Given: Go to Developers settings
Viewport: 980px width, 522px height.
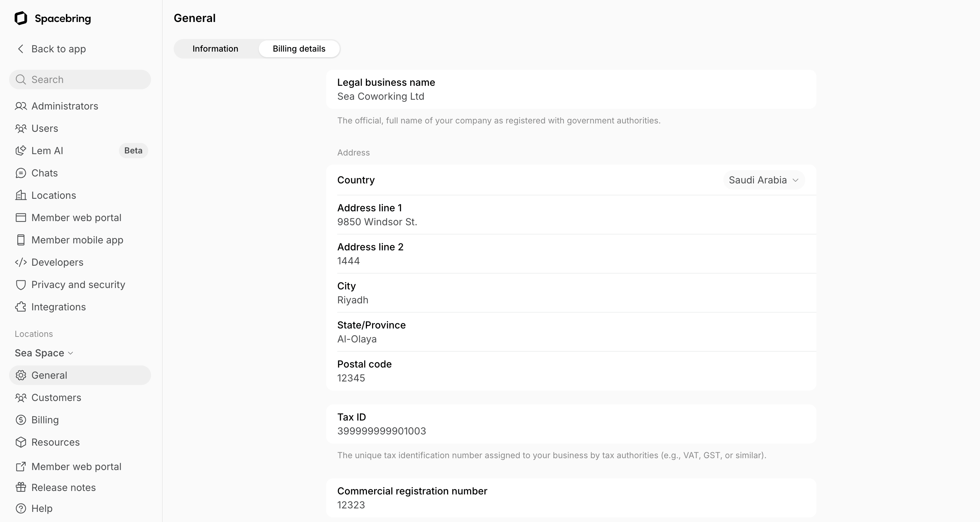Looking at the screenshot, I should click(x=80, y=263).
